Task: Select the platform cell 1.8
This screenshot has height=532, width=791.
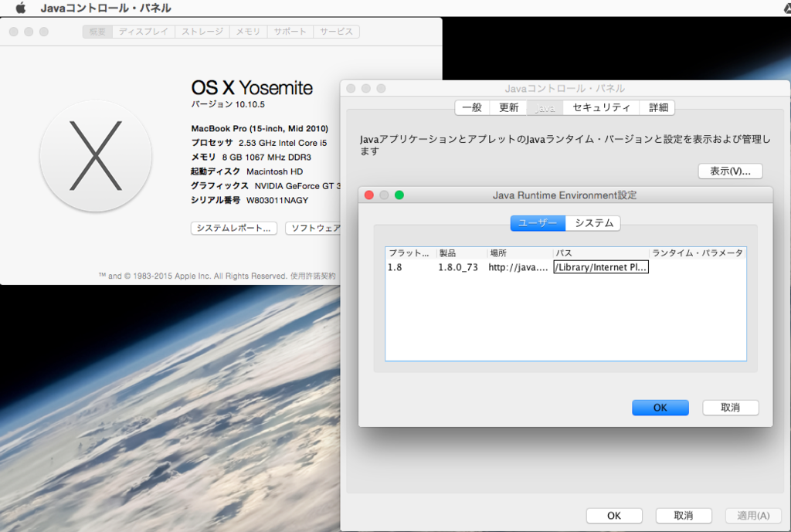Action: click(x=411, y=267)
